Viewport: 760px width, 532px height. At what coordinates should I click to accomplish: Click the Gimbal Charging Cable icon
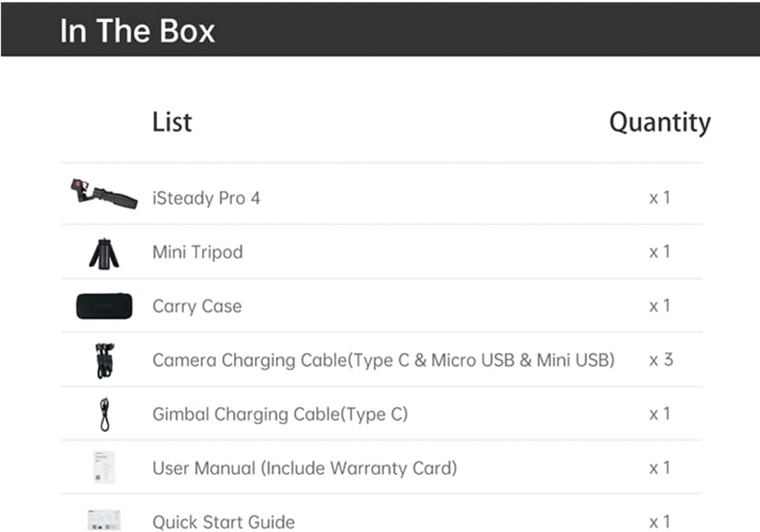[105, 414]
